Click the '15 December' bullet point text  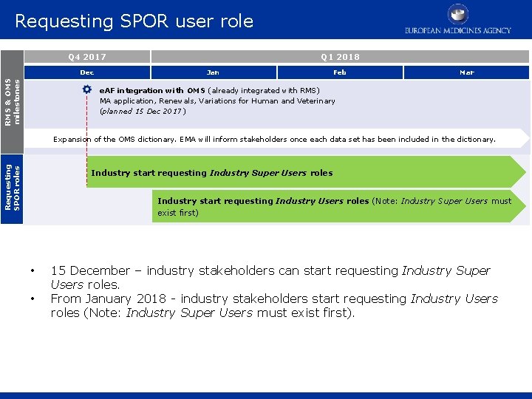(x=270, y=277)
